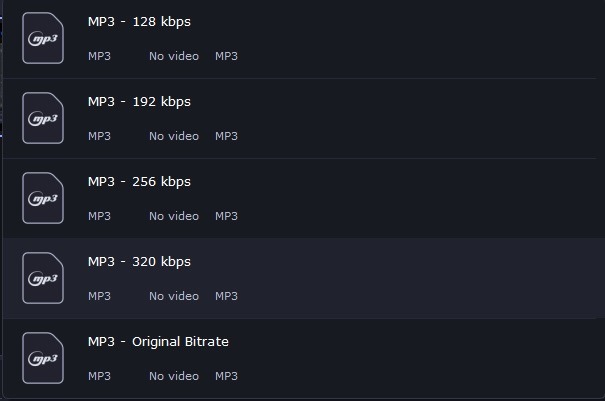This screenshot has height=401, width=605.
Task: Click the leftmost MP3 label under 256 kbps
Action: click(99, 216)
